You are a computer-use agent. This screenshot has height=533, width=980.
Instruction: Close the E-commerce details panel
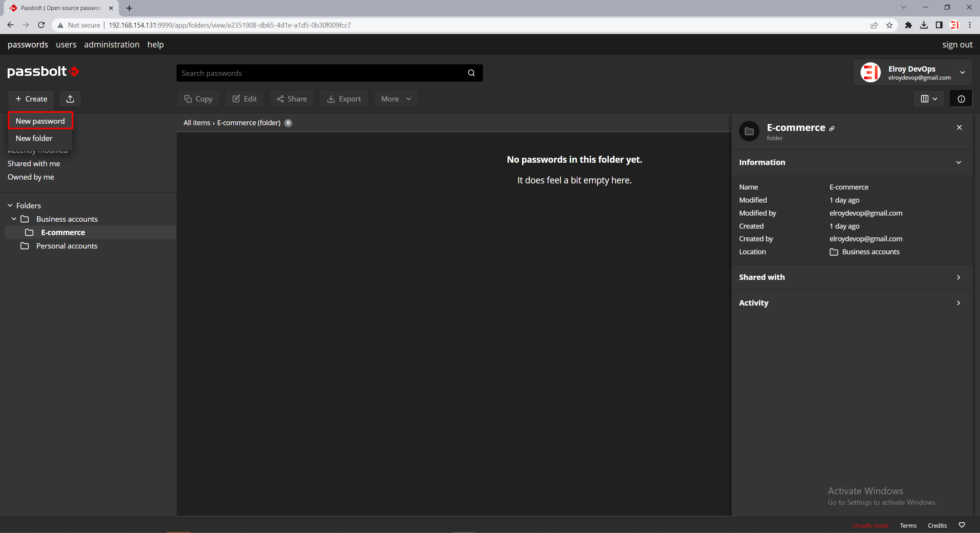click(x=959, y=128)
